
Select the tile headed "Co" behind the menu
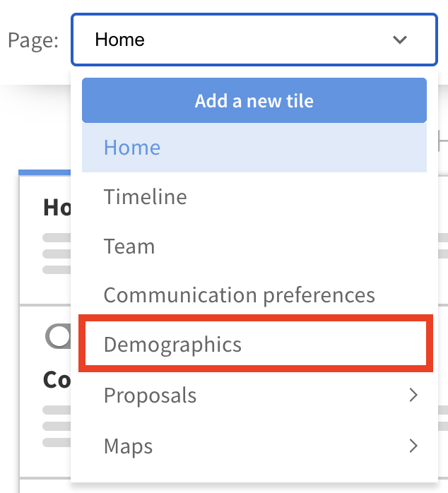point(55,380)
